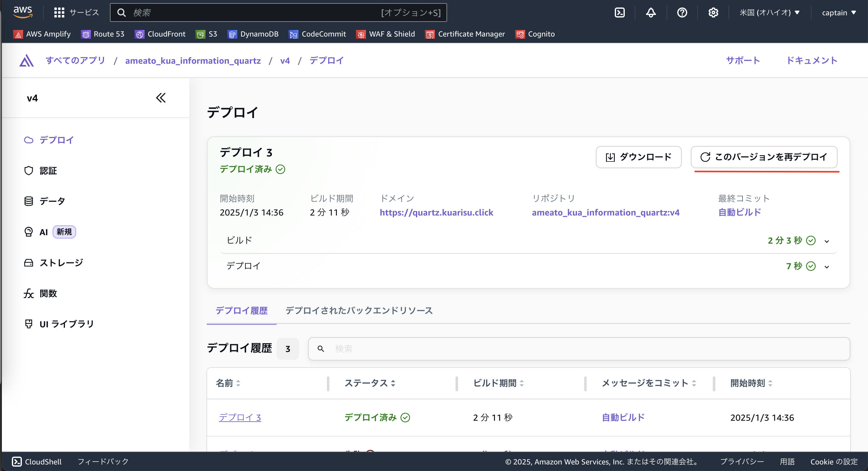The width and height of the screenshot is (868, 471).
Task: Expand the デプロイ step details
Action: pyautogui.click(x=826, y=267)
